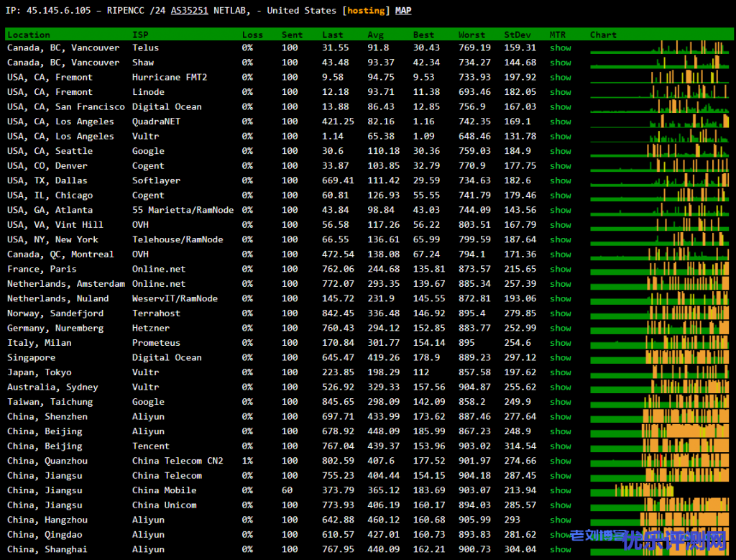Open the chart for Paris Online.net
The height and width of the screenshot is (560, 736).
(x=659, y=269)
